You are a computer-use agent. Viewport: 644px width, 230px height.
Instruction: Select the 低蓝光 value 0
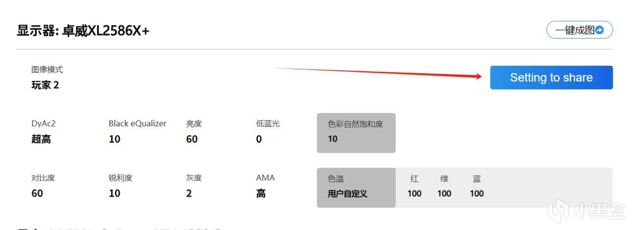(259, 139)
